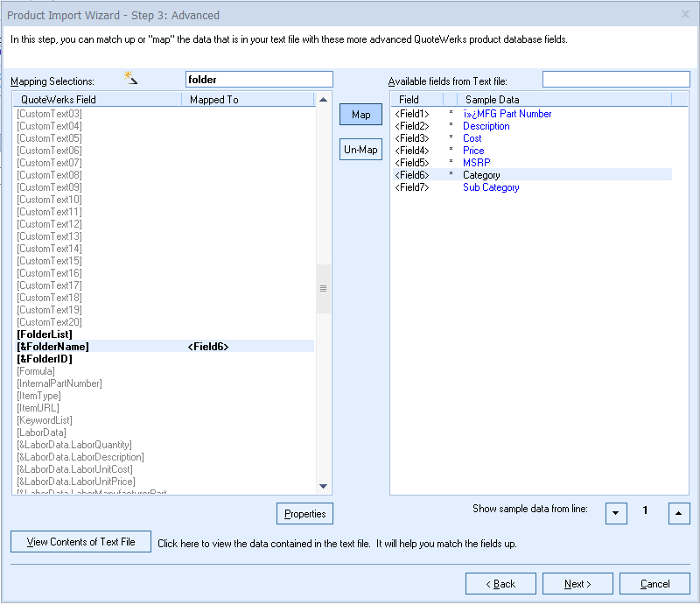This screenshot has height=605, width=700.
Task: Focus the available fields search box
Action: (x=616, y=80)
